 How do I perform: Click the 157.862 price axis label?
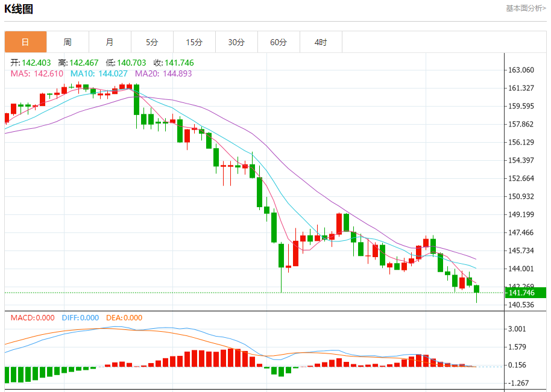point(521,124)
